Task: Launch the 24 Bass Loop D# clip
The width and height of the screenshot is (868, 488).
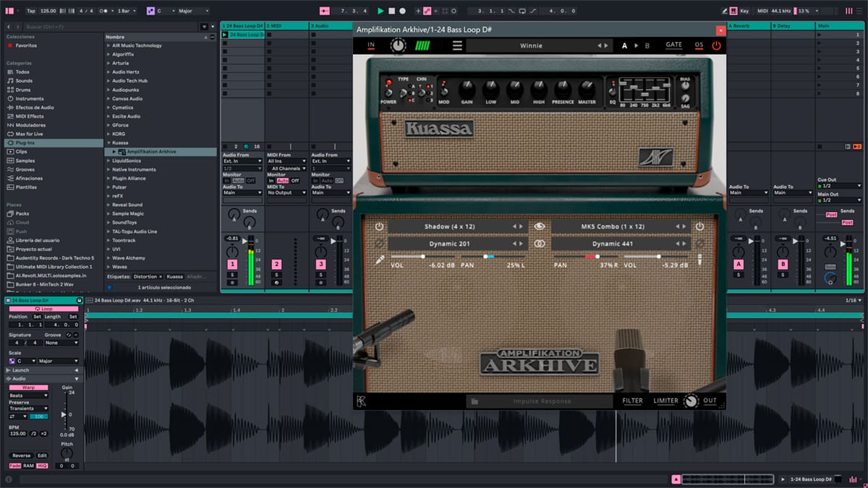Action: 225,35
